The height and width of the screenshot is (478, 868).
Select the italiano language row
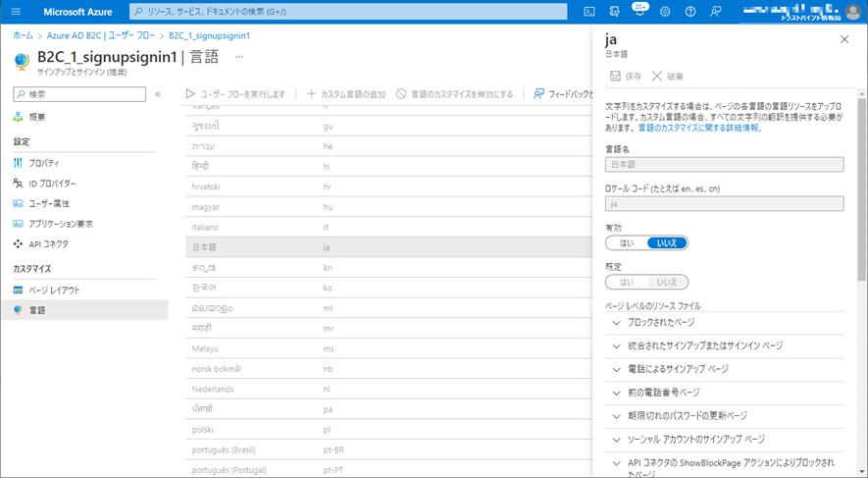coord(388,227)
